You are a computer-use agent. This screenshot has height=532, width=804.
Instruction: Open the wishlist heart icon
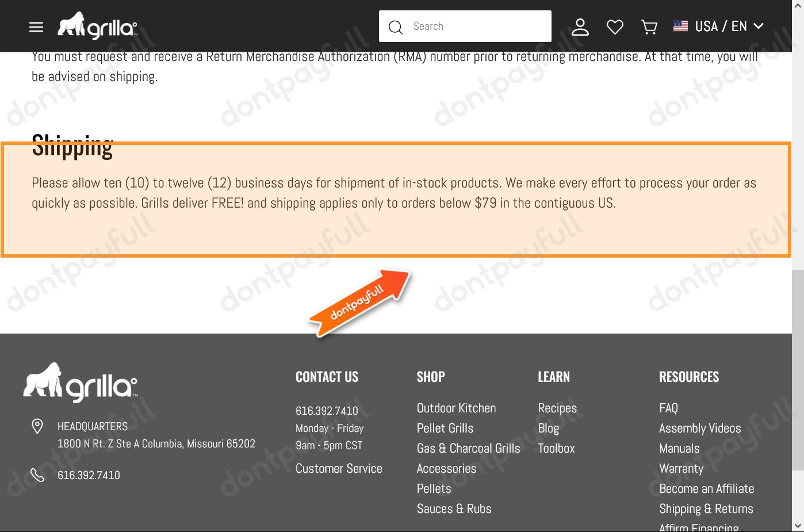(615, 26)
